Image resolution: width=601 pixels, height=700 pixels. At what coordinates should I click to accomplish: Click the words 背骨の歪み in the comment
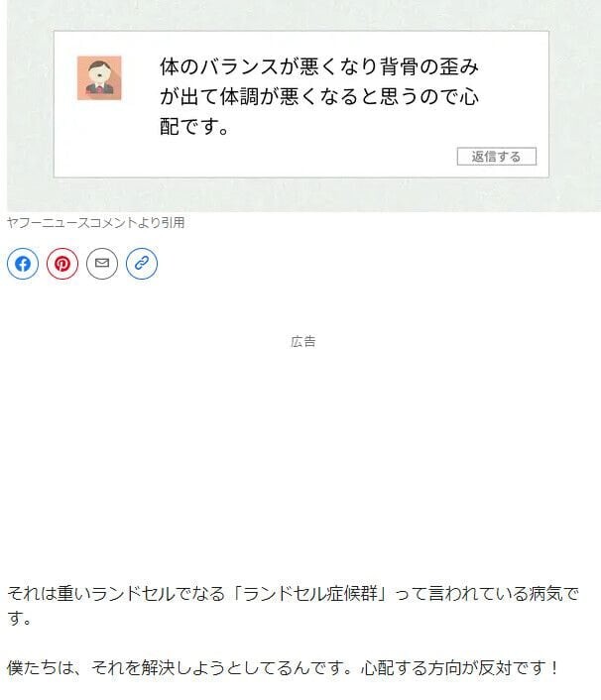(430, 66)
